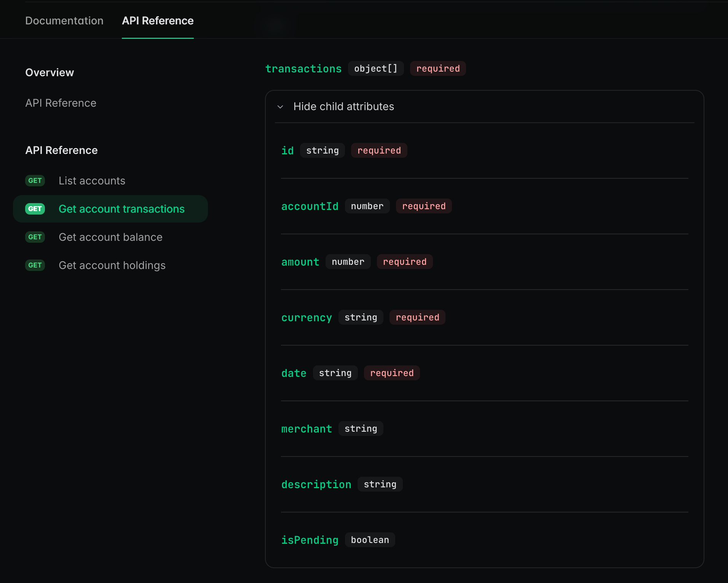
Task: Click the merchant attribute name
Action: pos(307,429)
